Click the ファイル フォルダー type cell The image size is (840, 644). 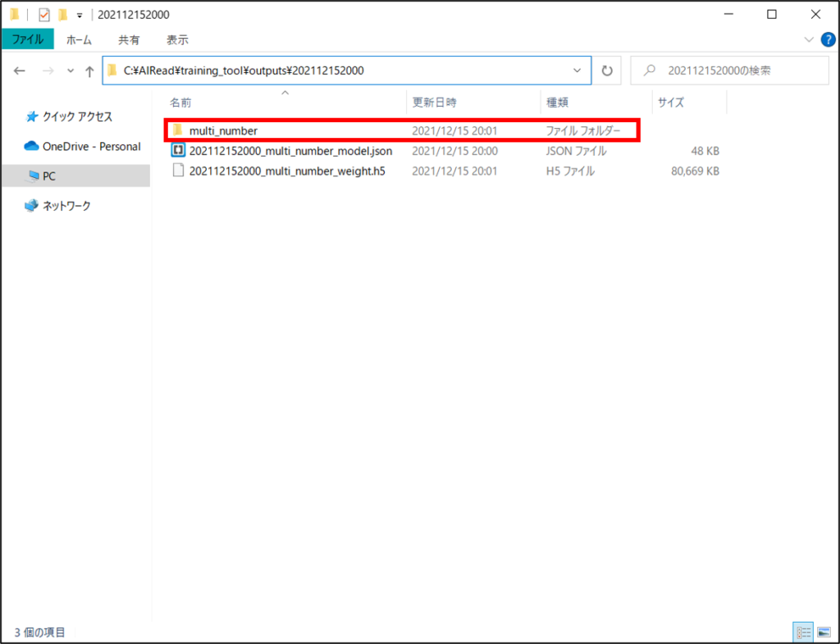[x=583, y=130]
